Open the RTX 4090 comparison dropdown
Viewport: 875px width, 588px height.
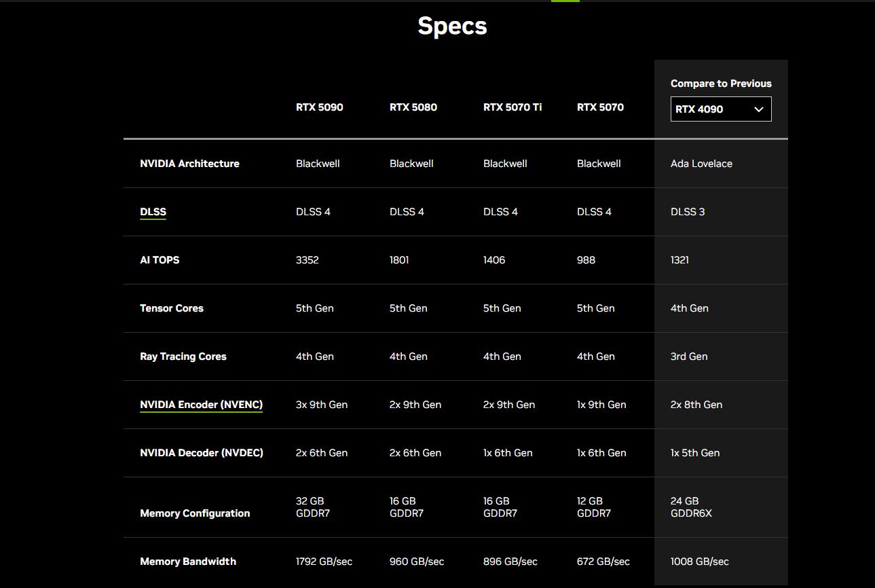[720, 109]
